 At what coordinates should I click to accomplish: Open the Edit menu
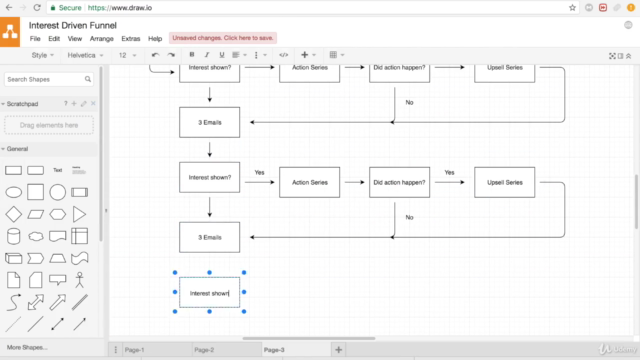point(54,38)
